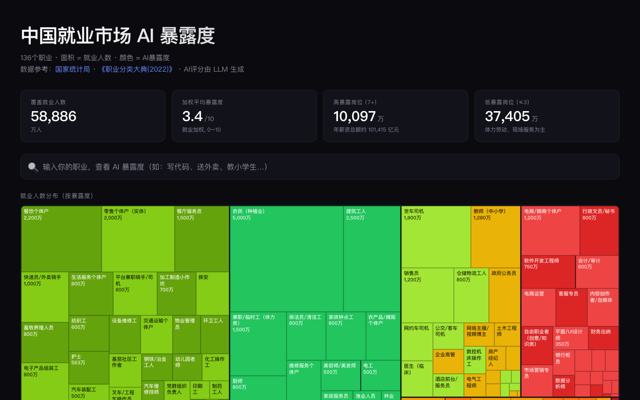This screenshot has width=640, height=400.
Task: Select the 设备维修工 tile
Action: click(x=125, y=334)
